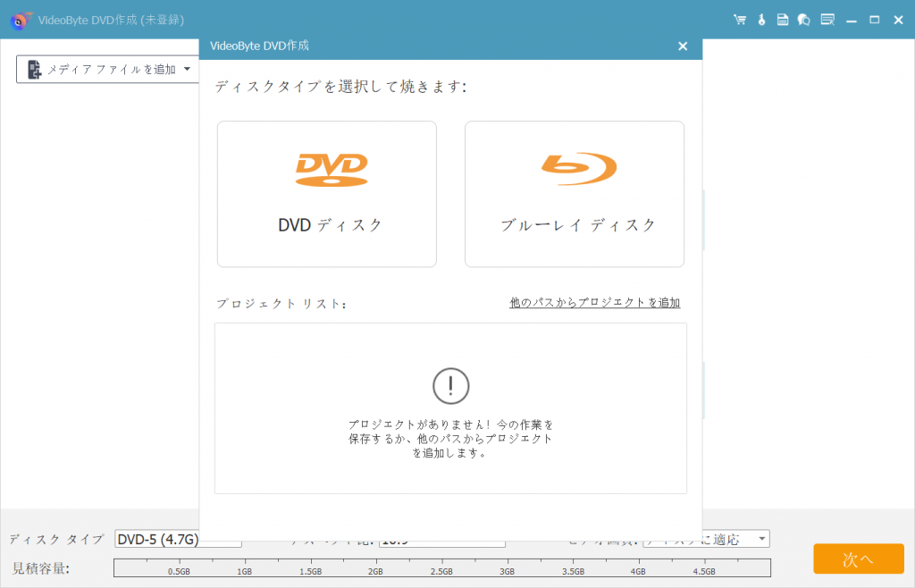Click the 次へ next button

[x=858, y=559]
